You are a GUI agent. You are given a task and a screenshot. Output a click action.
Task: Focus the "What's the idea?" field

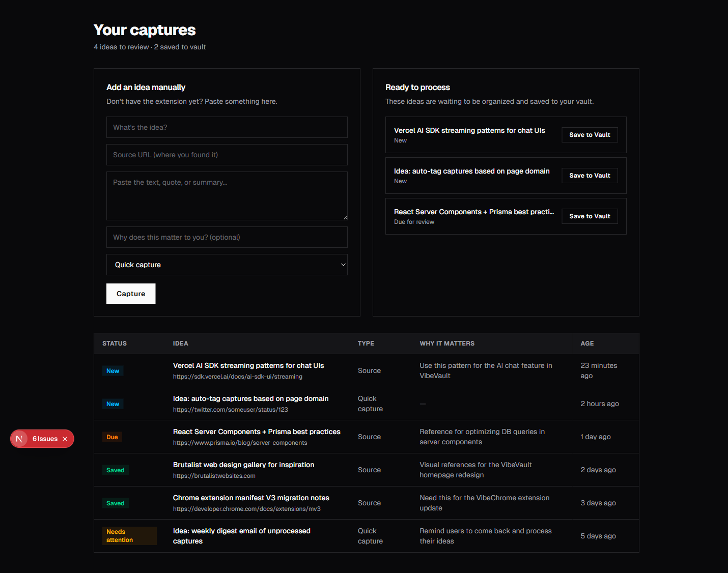click(x=227, y=127)
